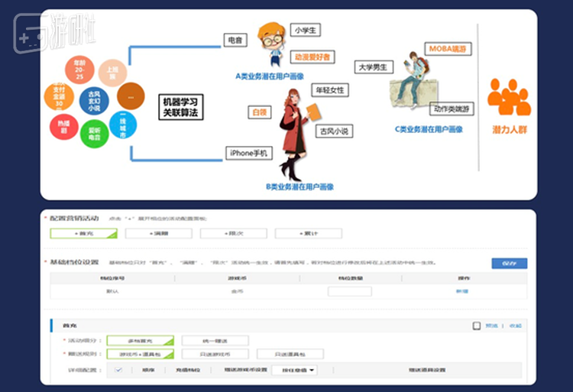Click the 新增 link in 操作 column
Screen dimensions: 573x392
461,291
